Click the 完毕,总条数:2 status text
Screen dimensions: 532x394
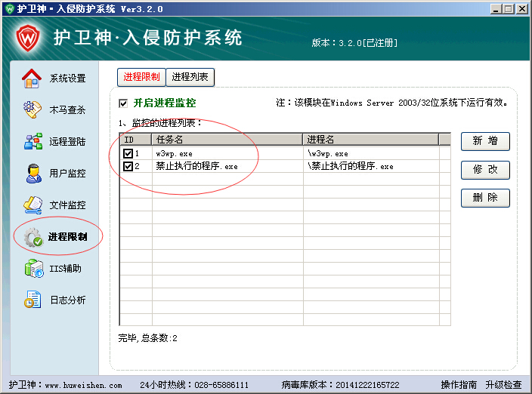147,338
